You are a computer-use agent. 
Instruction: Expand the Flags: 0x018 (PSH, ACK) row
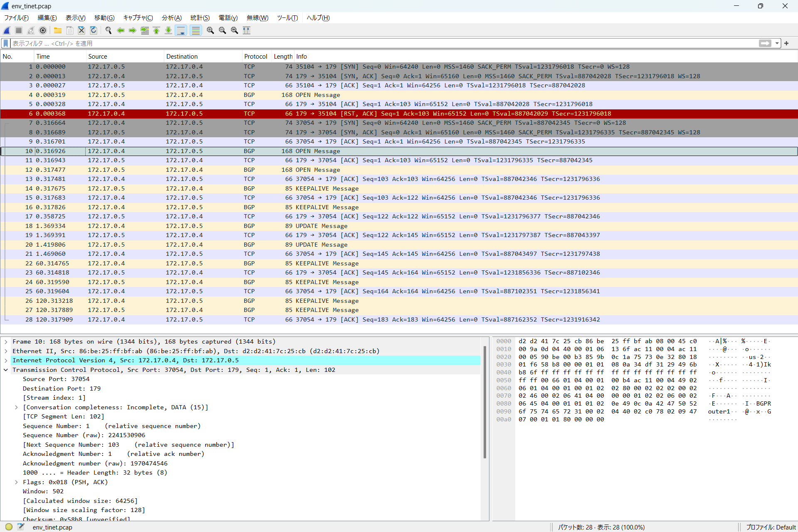[x=16, y=482]
